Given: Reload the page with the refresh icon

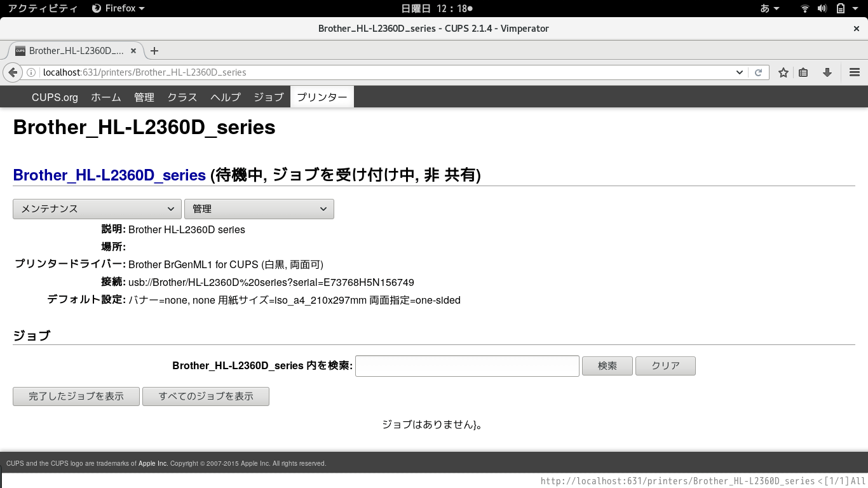Looking at the screenshot, I should click(x=758, y=72).
